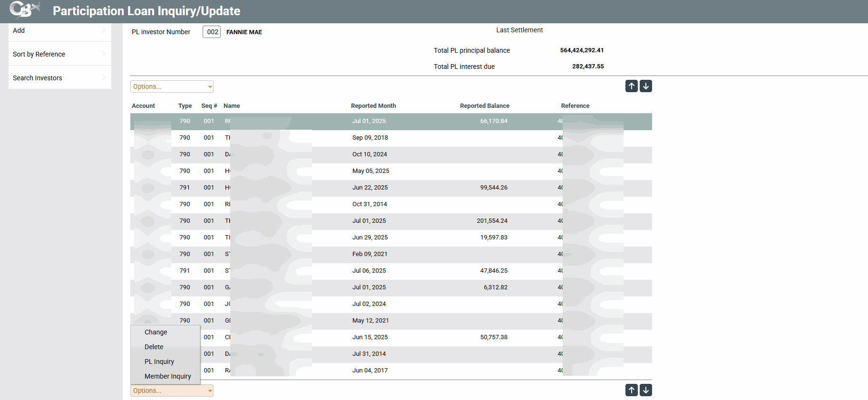The height and width of the screenshot is (400, 868).
Task: Click the chevron beside Add
Action: [x=103, y=30]
